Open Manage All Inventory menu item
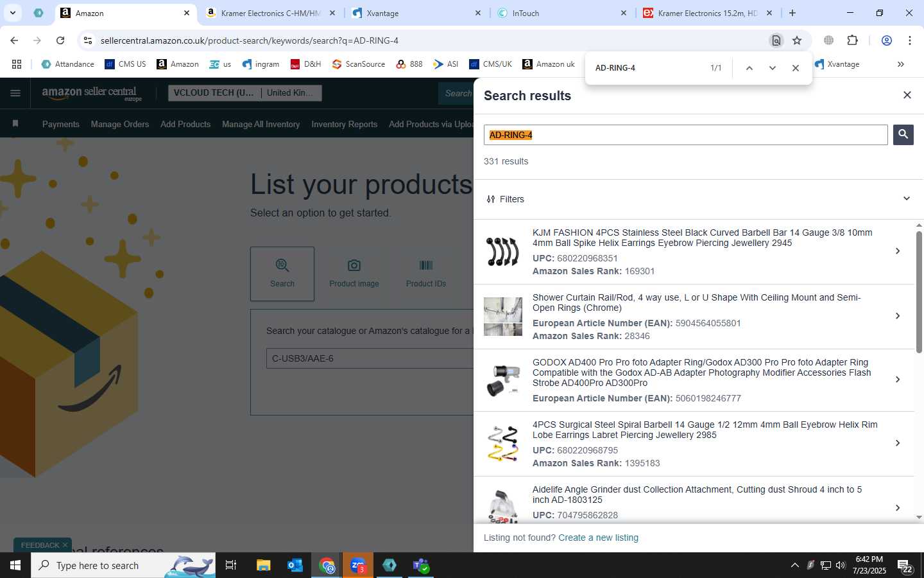This screenshot has height=578, width=924. click(x=261, y=124)
